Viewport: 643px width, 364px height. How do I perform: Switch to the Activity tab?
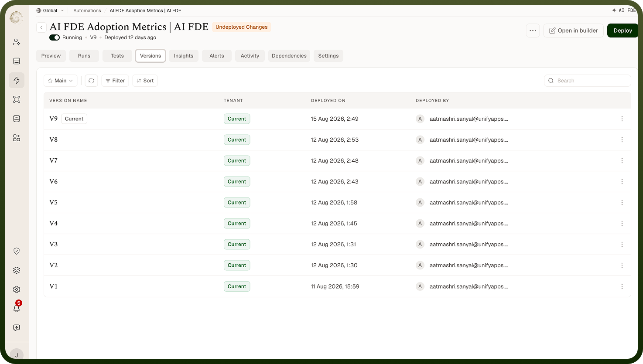[x=250, y=56]
